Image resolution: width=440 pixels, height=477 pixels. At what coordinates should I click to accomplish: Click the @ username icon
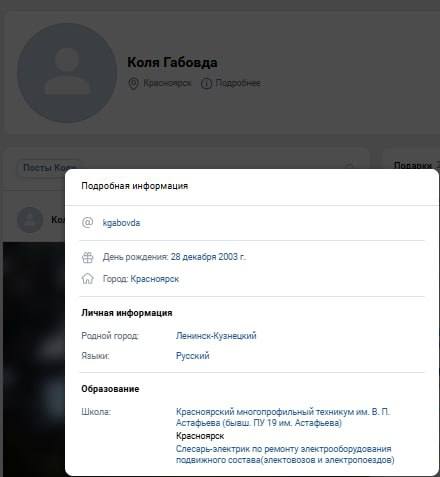click(87, 222)
